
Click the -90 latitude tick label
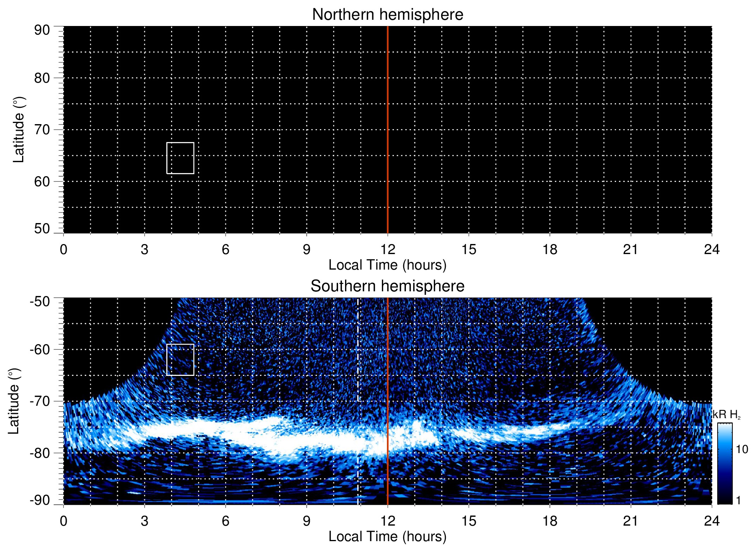coord(40,500)
